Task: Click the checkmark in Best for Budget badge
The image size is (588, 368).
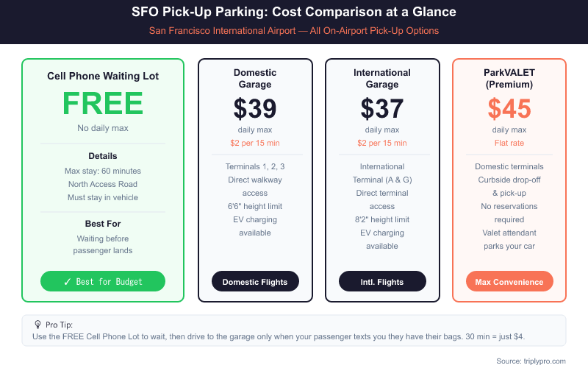Action: tap(68, 282)
